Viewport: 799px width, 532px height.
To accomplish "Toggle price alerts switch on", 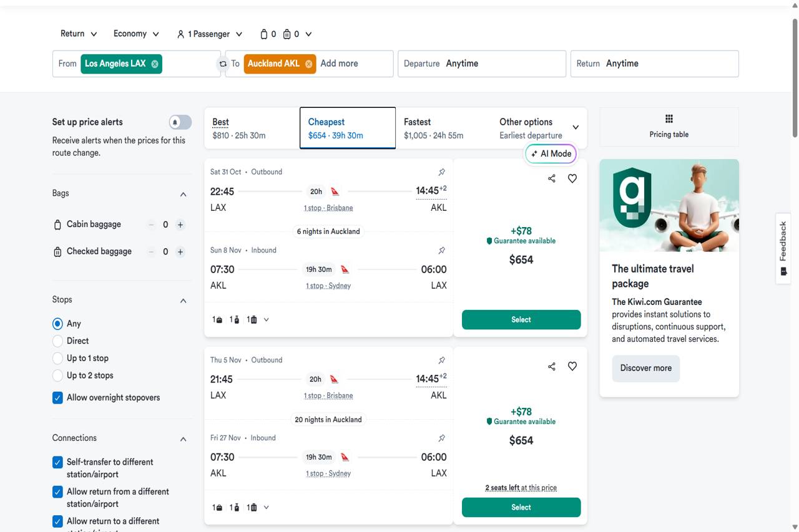I will pos(180,122).
